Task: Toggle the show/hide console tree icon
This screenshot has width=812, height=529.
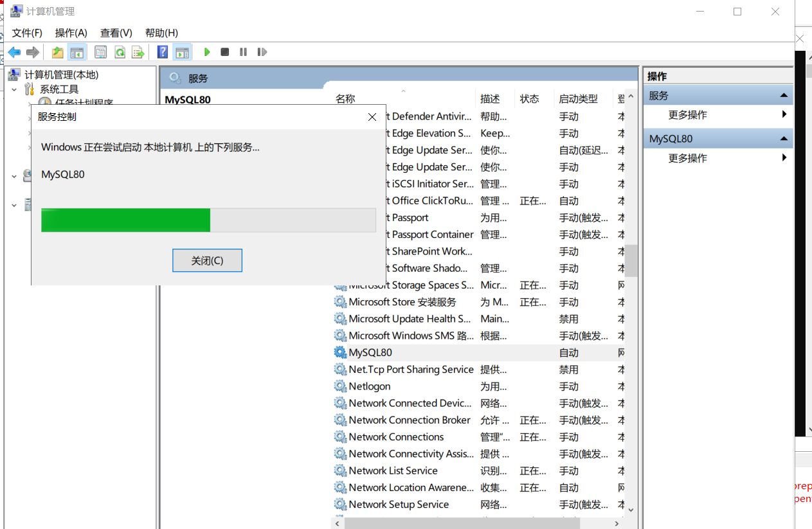Action: pos(77,52)
